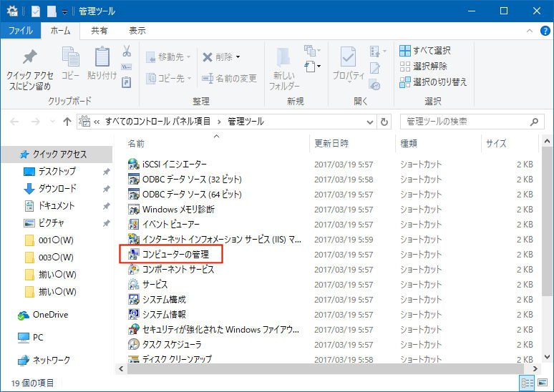Switch to the 表示 ribbon tab
554x392 pixels.
(x=137, y=31)
